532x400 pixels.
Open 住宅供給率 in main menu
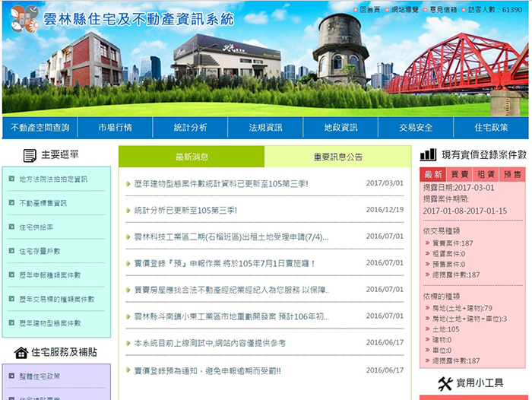36,227
